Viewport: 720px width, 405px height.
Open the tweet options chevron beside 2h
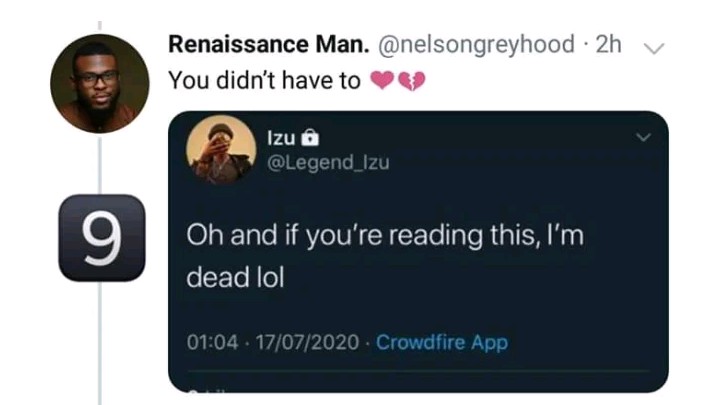[x=654, y=48]
